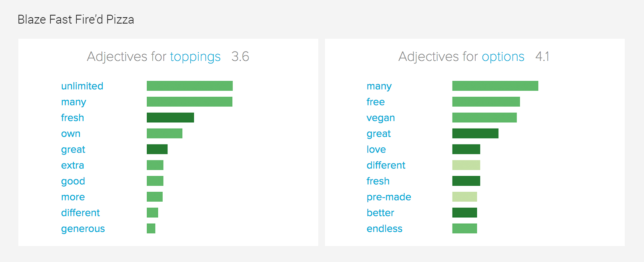
Task: Select the 'vegan' adjective link
Action: click(381, 118)
